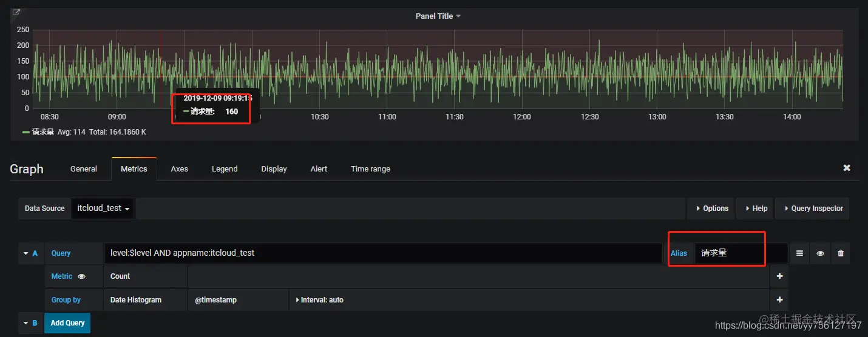Switch to the Display tab
868x337 pixels.
(x=274, y=169)
